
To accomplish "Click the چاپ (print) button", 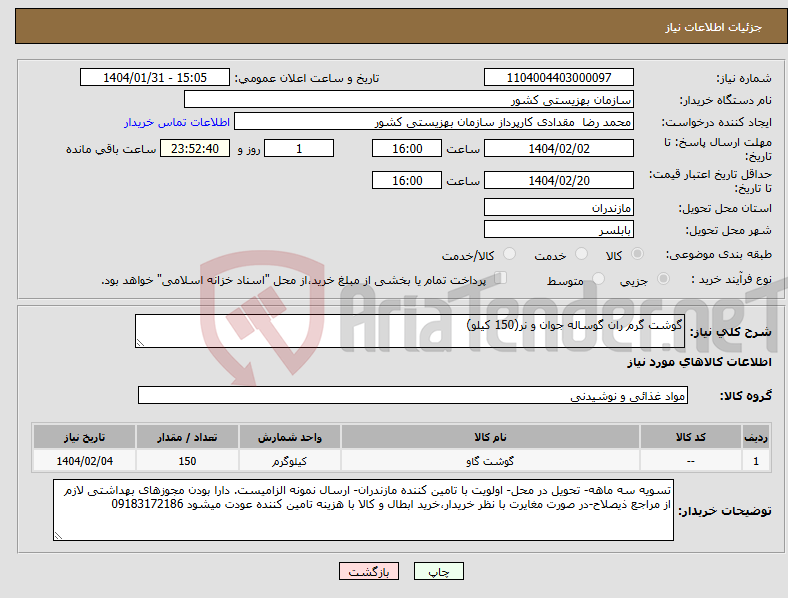I will (438, 571).
